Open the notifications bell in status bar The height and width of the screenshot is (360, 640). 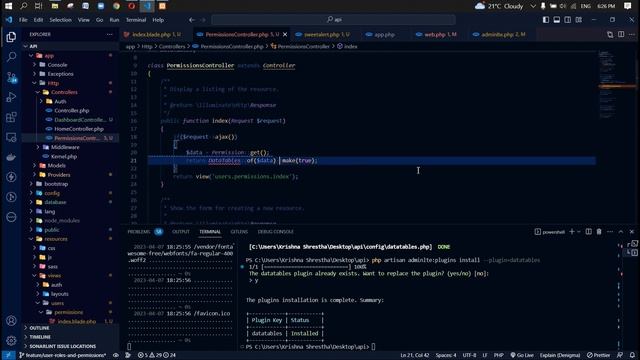(x=632, y=355)
